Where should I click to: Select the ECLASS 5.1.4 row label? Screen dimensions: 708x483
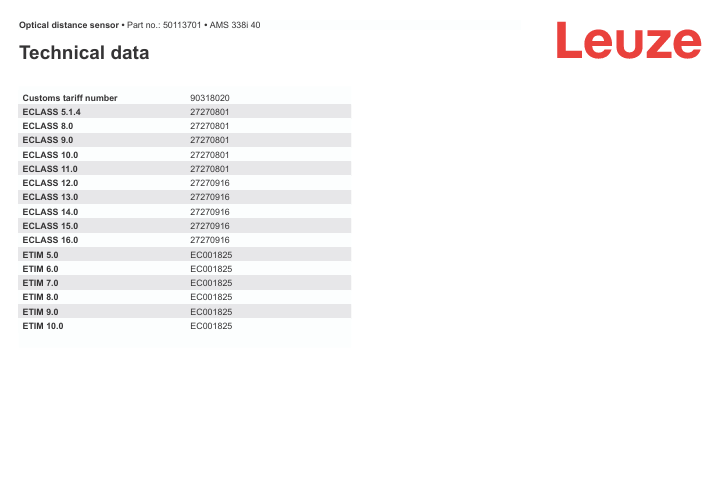pyautogui.click(x=51, y=112)
